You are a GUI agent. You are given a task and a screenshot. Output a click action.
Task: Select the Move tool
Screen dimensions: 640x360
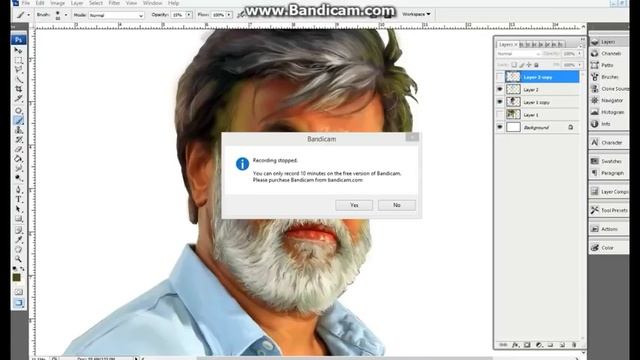18,51
